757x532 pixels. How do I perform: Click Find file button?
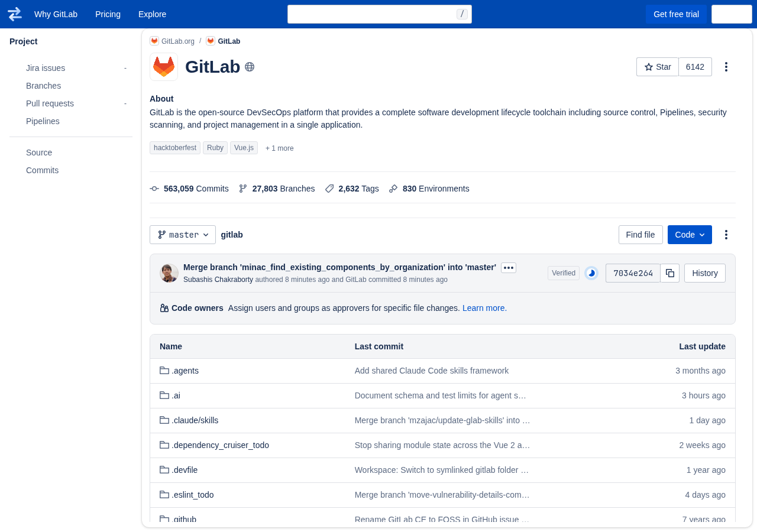point(640,235)
